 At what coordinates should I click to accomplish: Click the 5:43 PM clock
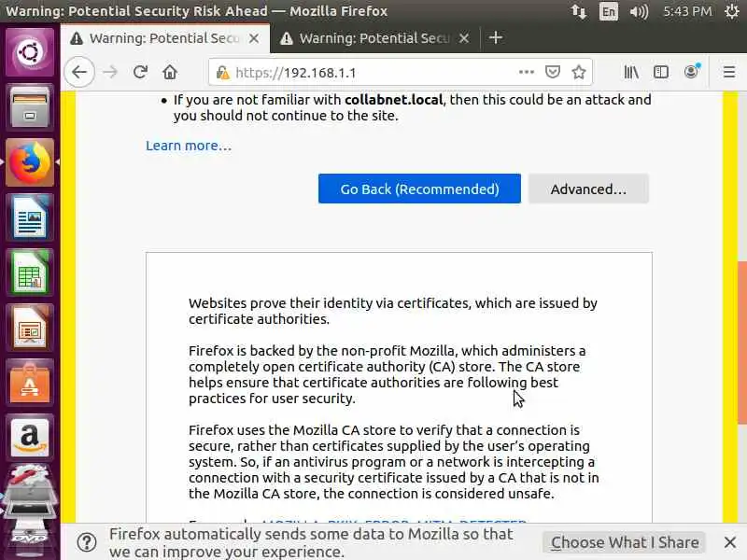pos(687,11)
